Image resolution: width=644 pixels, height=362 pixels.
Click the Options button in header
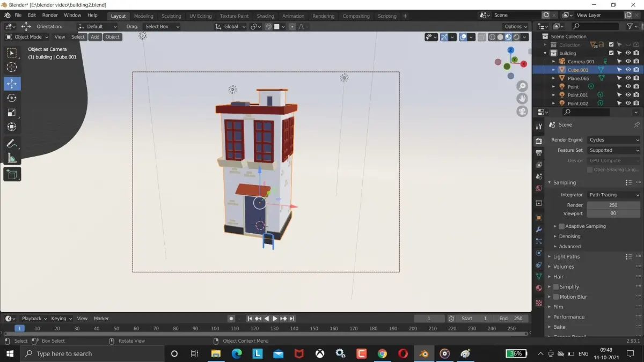516,26
